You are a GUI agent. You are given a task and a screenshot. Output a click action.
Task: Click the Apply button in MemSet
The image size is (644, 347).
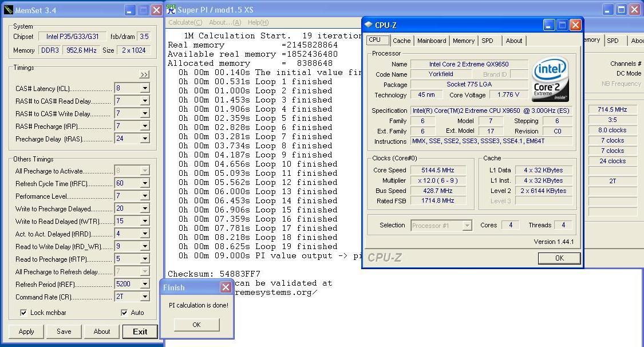point(26,332)
